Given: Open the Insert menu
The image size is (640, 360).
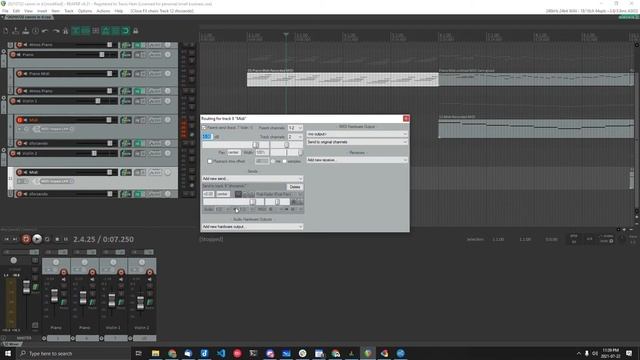Looking at the screenshot, I should click(42, 11).
